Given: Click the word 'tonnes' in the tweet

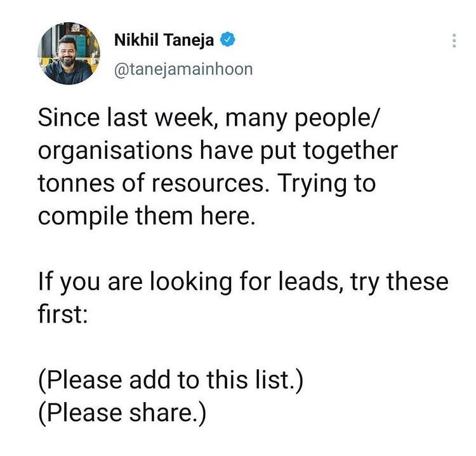Looking at the screenshot, I should tap(76, 183).
